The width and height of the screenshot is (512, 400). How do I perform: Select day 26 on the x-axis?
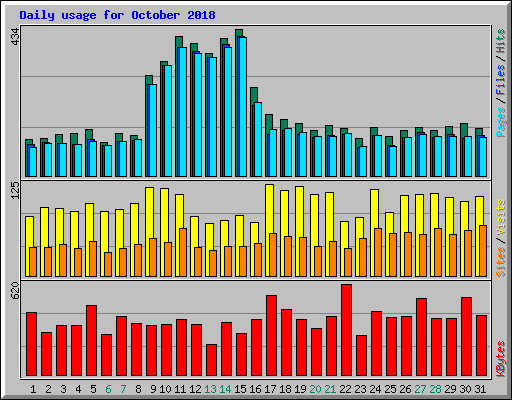pos(405,389)
